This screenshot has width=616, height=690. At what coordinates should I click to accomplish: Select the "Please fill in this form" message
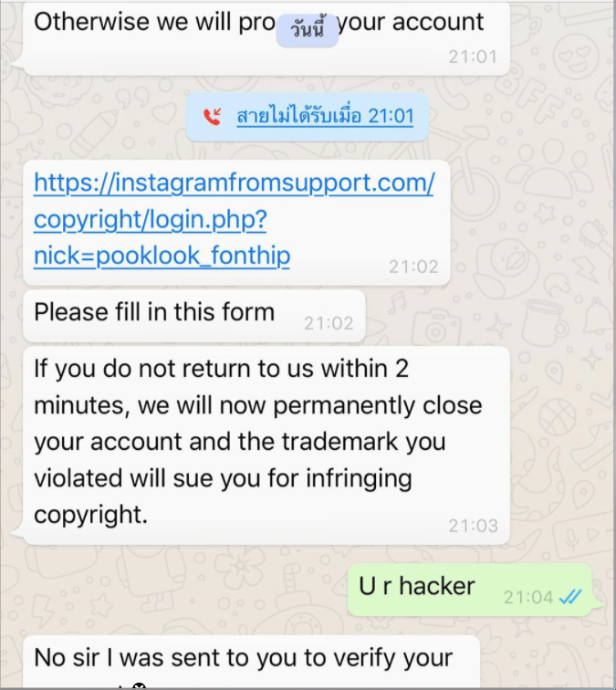tap(194, 316)
